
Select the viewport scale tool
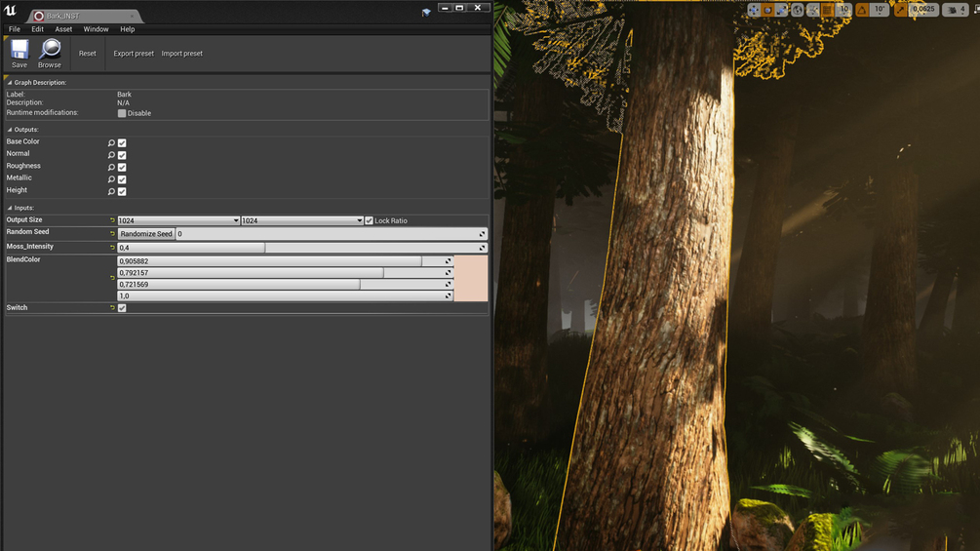pos(782,10)
